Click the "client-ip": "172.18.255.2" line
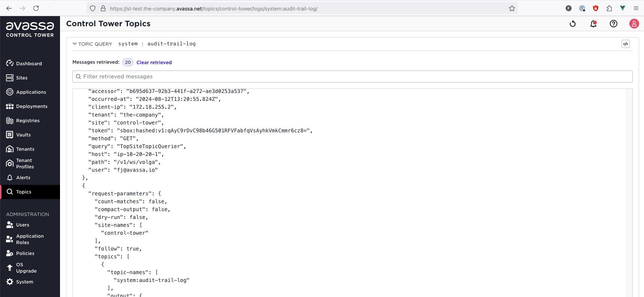The width and height of the screenshot is (644, 297). pyautogui.click(x=132, y=107)
